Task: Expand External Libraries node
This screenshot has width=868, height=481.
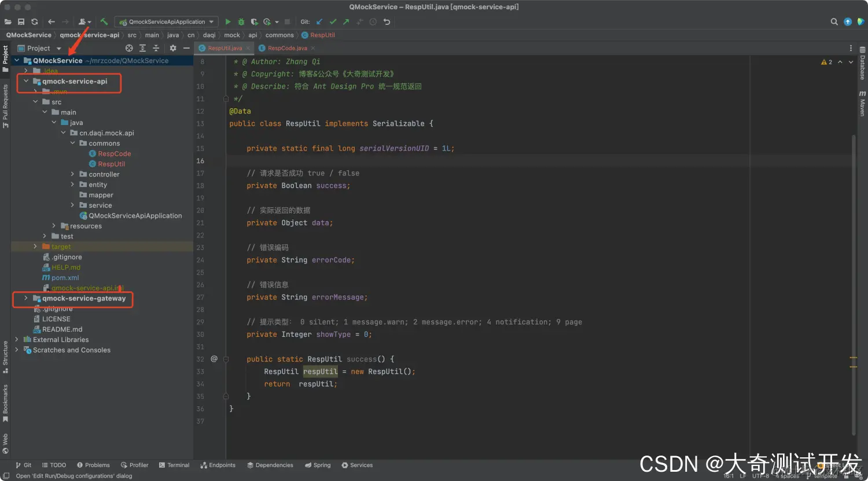Action: click(x=17, y=340)
